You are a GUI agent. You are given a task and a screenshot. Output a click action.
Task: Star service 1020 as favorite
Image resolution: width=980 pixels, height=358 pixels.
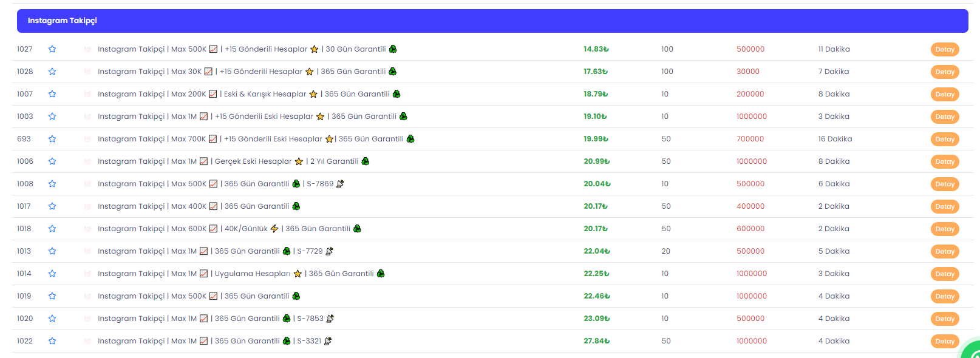(x=52, y=319)
